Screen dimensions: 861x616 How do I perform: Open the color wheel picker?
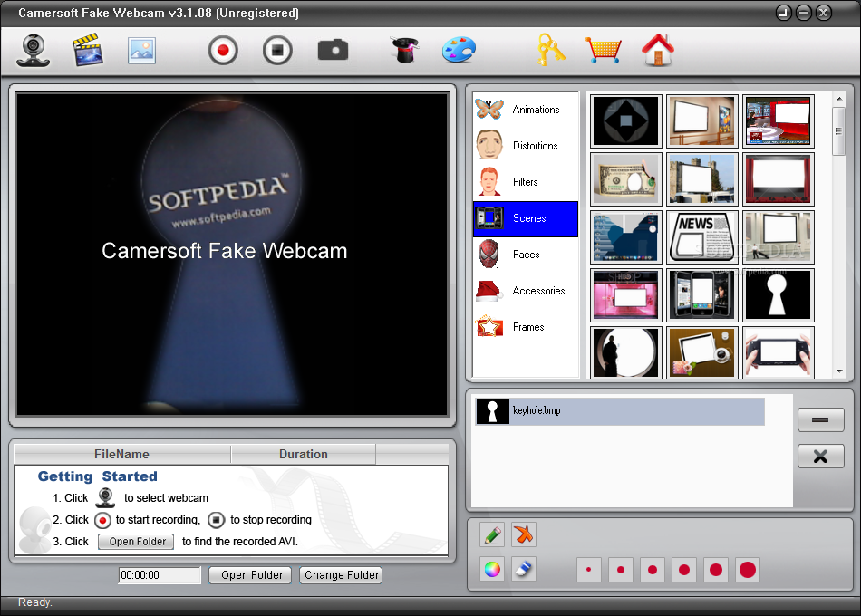(x=492, y=569)
